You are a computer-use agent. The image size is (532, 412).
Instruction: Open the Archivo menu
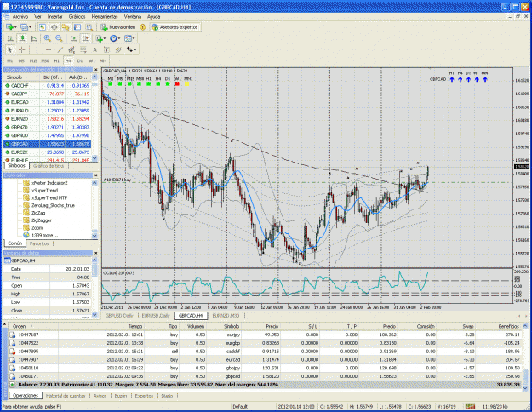click(20, 17)
